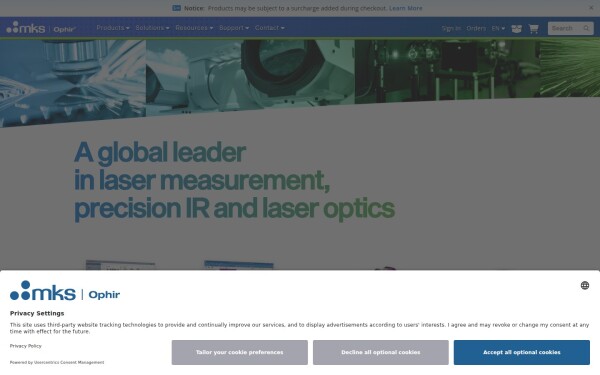Click the Sign In link

tap(451, 28)
